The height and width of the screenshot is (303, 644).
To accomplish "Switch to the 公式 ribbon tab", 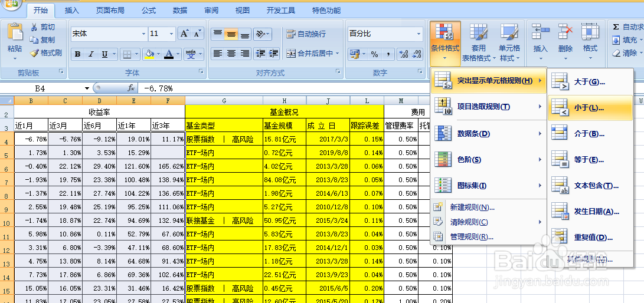I will click(x=148, y=10).
